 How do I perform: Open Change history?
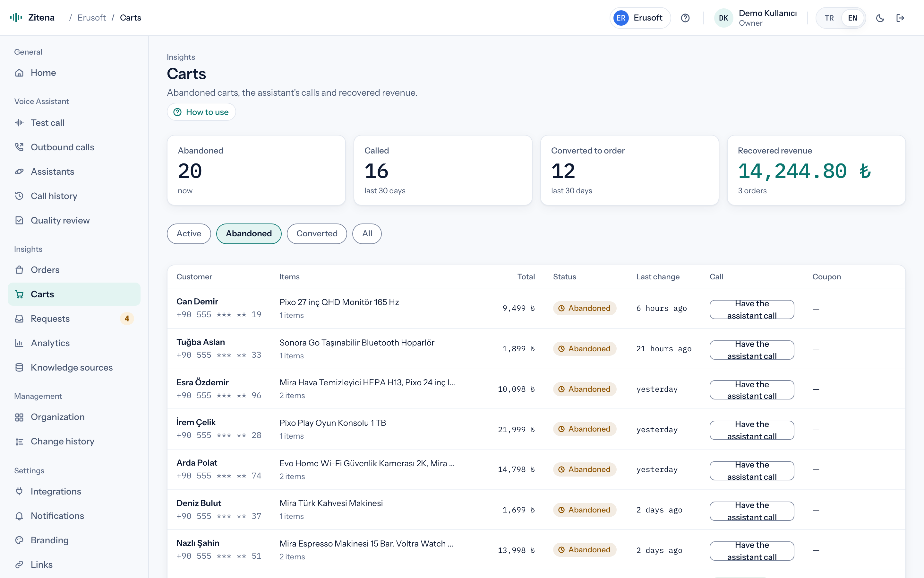tap(74, 442)
